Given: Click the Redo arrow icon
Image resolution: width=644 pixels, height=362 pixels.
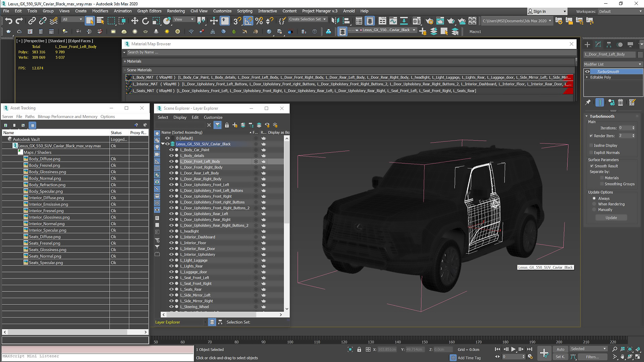Looking at the screenshot, I should point(19,21).
